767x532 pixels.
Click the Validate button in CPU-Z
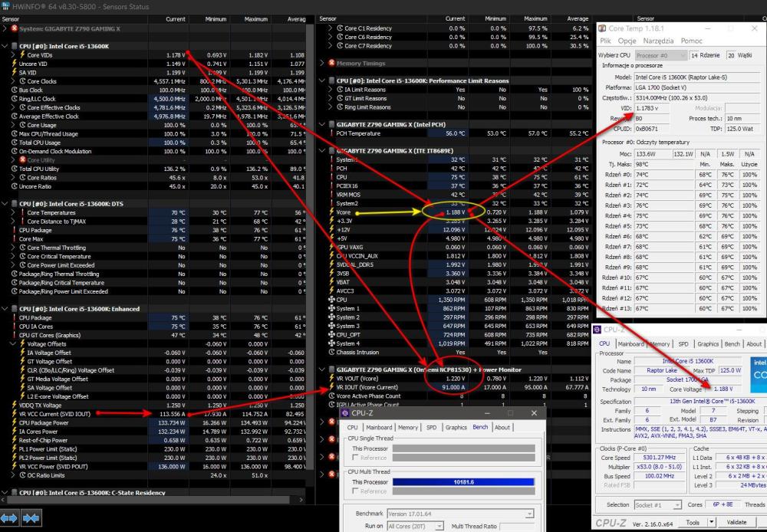[x=736, y=522]
